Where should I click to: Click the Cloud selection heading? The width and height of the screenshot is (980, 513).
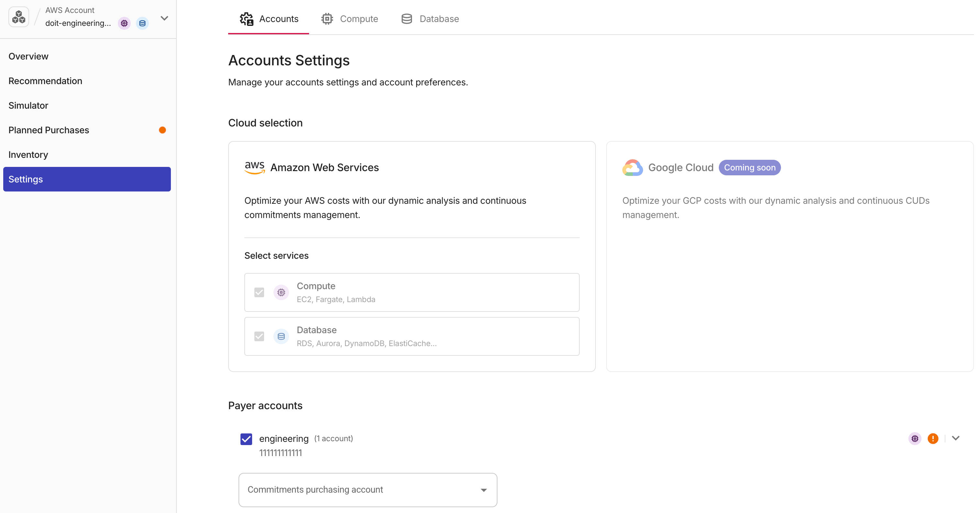coord(265,123)
